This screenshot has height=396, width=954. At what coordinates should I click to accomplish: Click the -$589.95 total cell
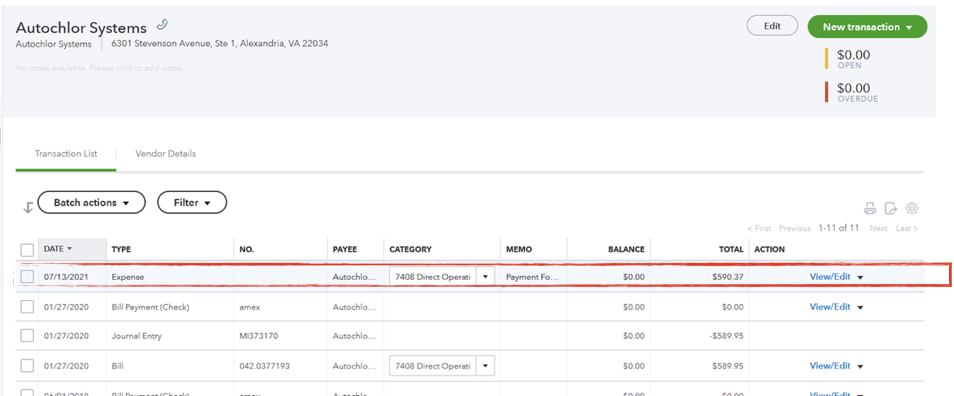(726, 336)
